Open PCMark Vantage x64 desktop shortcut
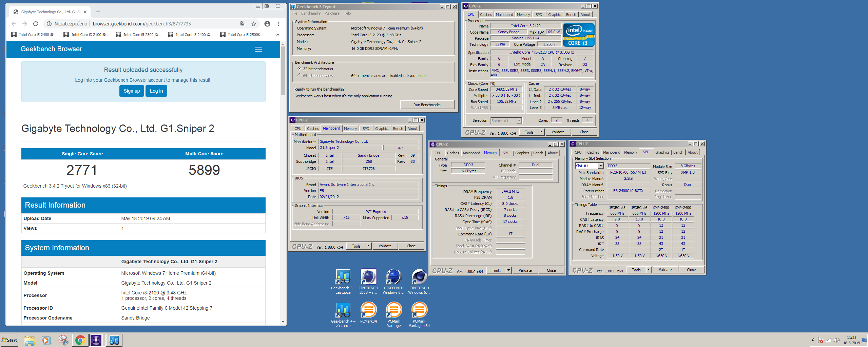Viewport: 868px width, 347px height. click(419, 314)
